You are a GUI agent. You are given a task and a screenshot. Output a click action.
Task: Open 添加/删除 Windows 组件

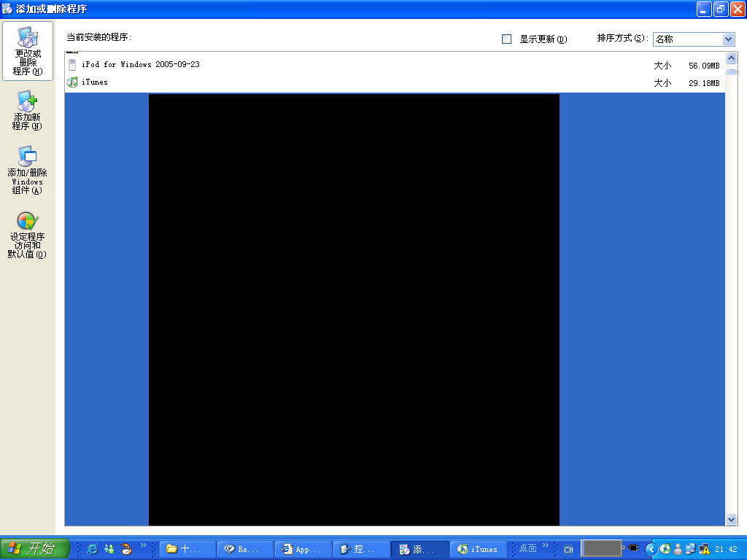point(27,170)
